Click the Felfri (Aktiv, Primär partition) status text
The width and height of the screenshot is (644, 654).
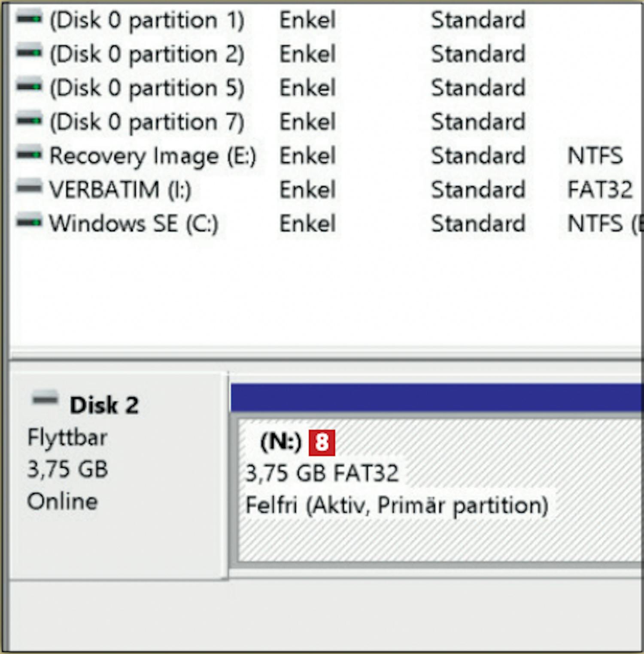tap(397, 506)
